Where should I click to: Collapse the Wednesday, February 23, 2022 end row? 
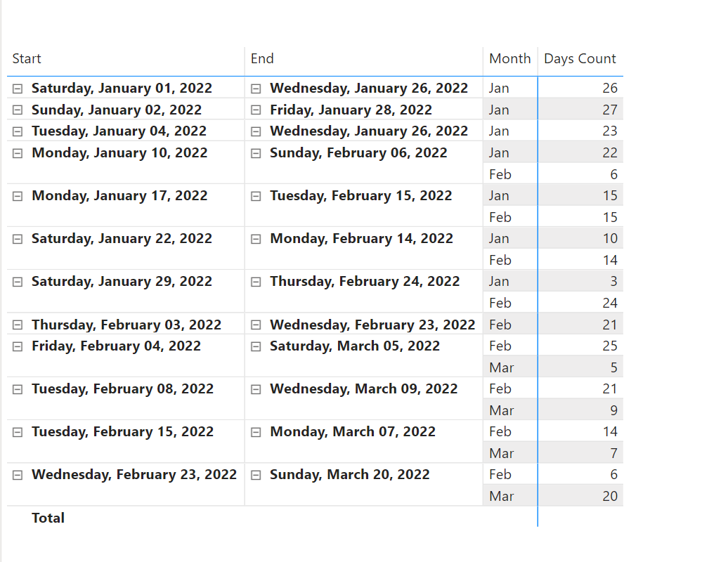point(256,325)
